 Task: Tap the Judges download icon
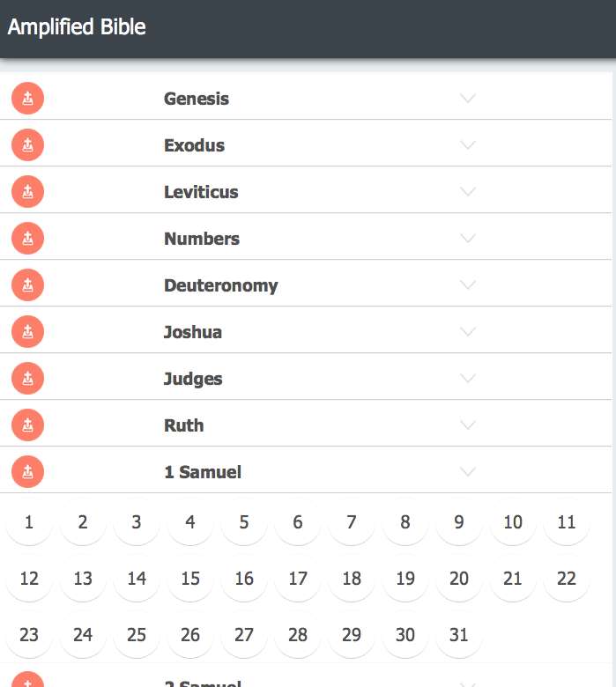[27, 379]
